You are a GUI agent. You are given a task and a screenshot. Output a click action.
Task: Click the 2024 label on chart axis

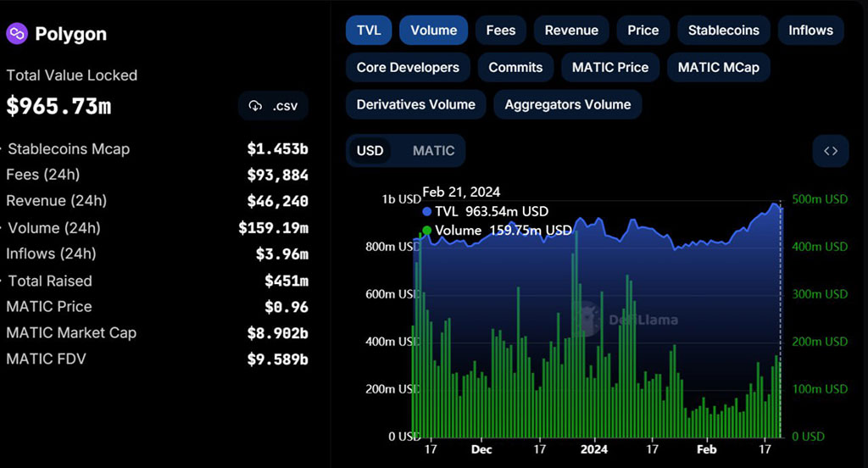(x=593, y=449)
